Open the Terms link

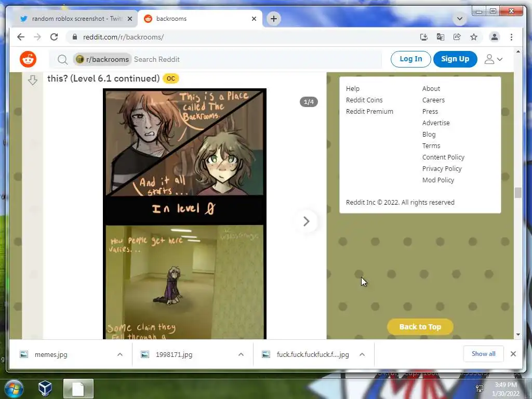point(431,146)
